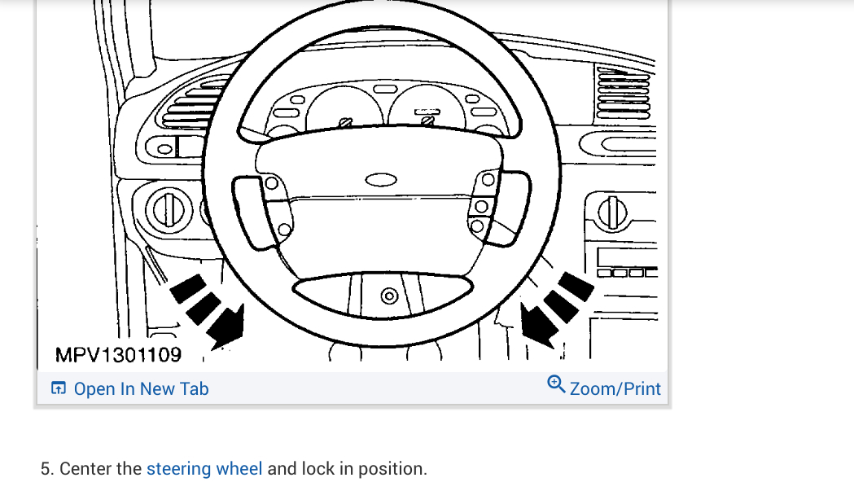The image size is (854, 504).
Task: Click the left instrument cluster gauge
Action: coord(344,110)
